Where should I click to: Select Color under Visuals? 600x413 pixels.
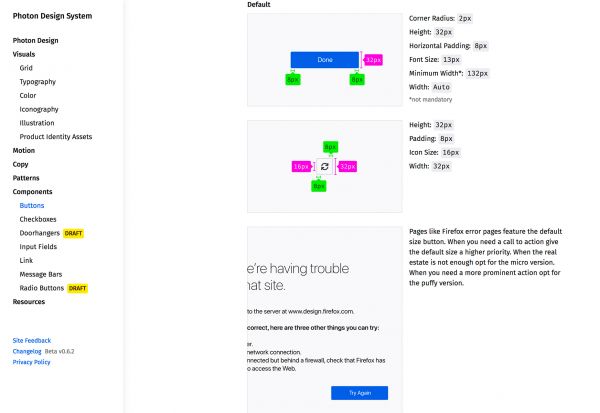(x=28, y=96)
